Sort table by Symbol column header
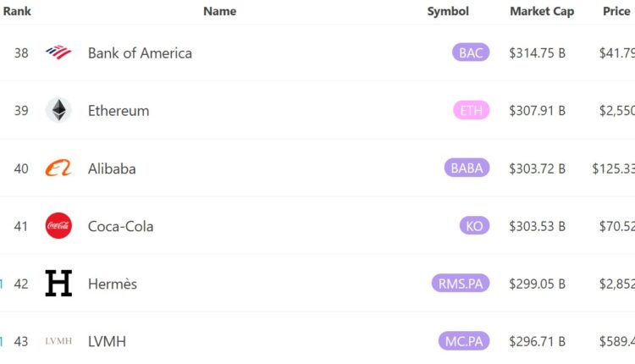This screenshot has width=635, height=364. coord(448,11)
